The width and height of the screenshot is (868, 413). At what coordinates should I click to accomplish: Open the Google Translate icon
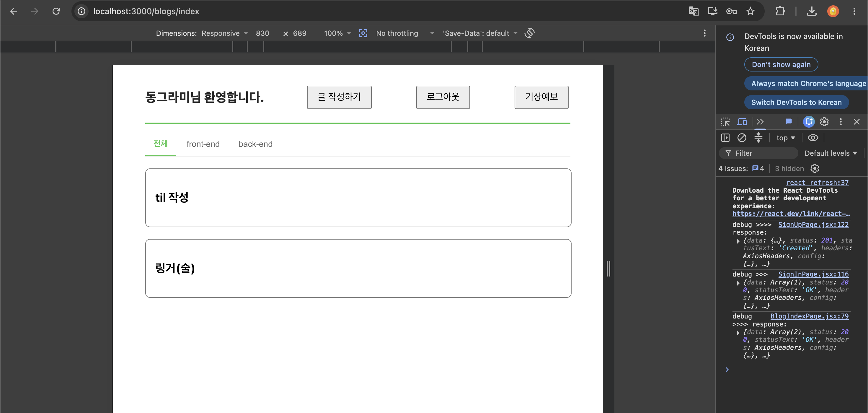coord(694,11)
